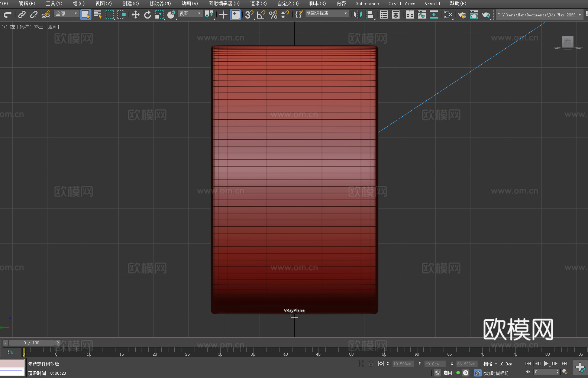Open Substance menu
588x378 pixels.
[367, 3]
